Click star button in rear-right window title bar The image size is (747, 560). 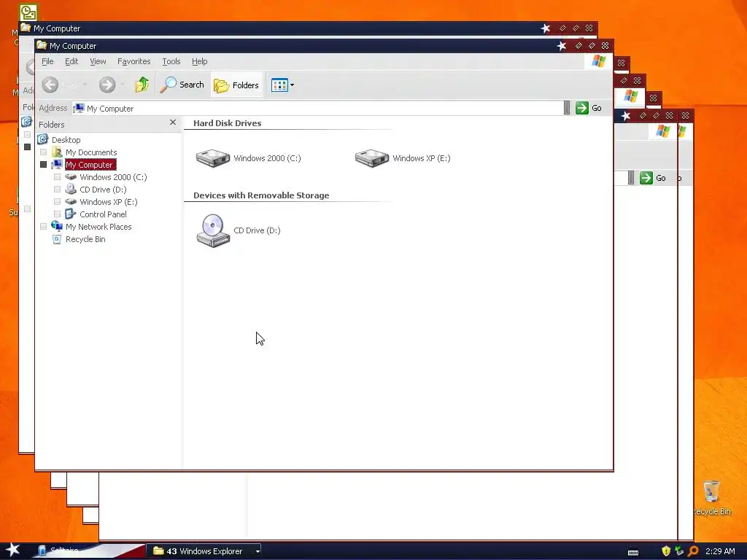626,116
